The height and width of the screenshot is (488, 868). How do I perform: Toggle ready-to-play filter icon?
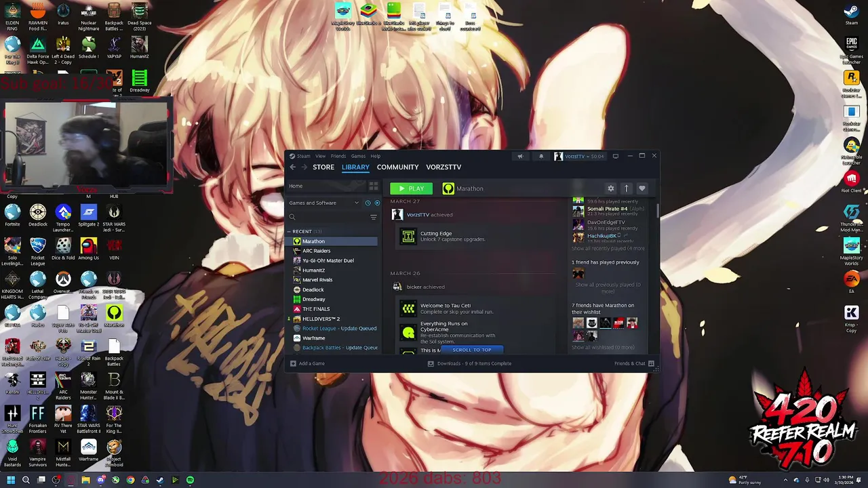[x=377, y=203]
